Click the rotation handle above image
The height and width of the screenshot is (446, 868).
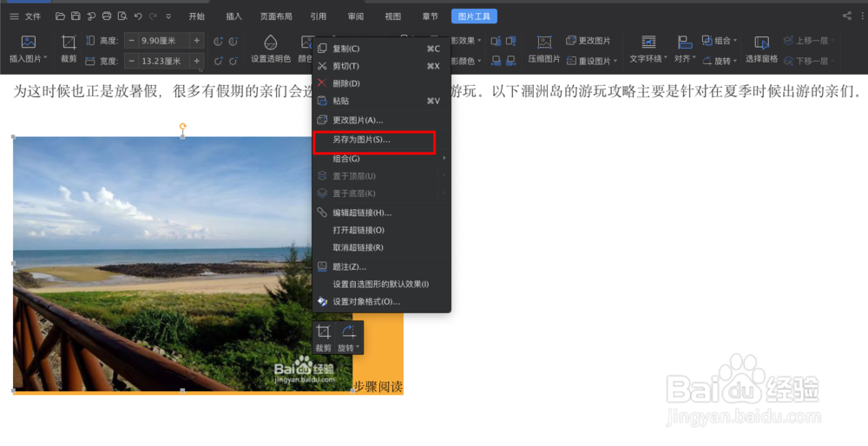coord(182,127)
